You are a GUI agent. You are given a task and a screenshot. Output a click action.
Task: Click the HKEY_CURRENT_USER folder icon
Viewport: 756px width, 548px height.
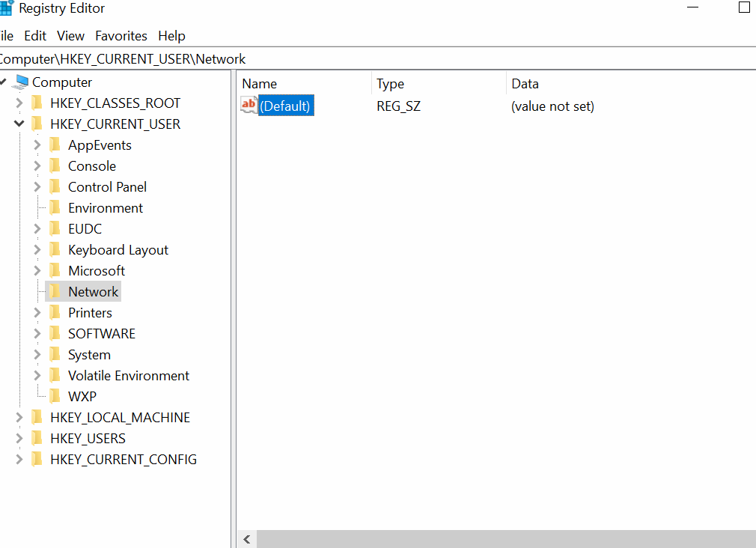(37, 124)
